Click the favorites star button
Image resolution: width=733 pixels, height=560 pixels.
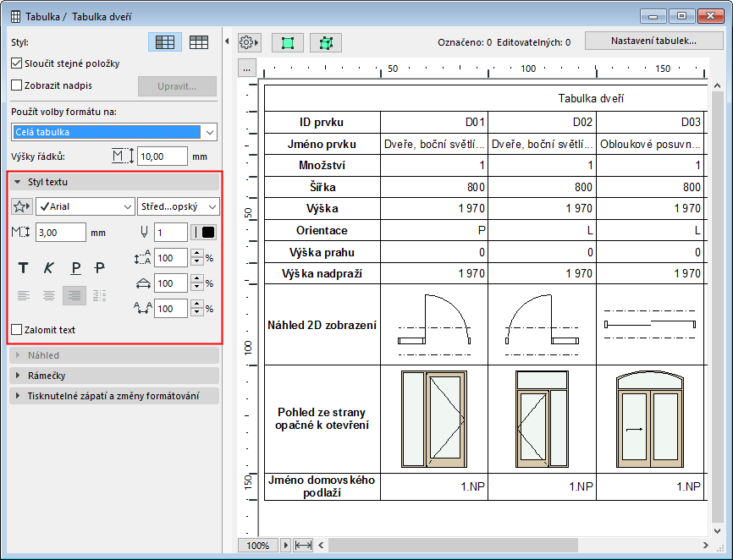22,206
